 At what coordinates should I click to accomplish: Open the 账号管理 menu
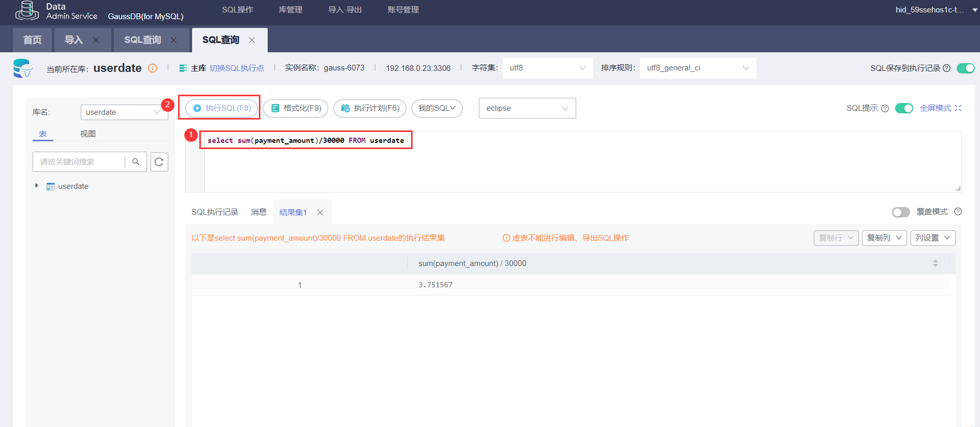403,10
